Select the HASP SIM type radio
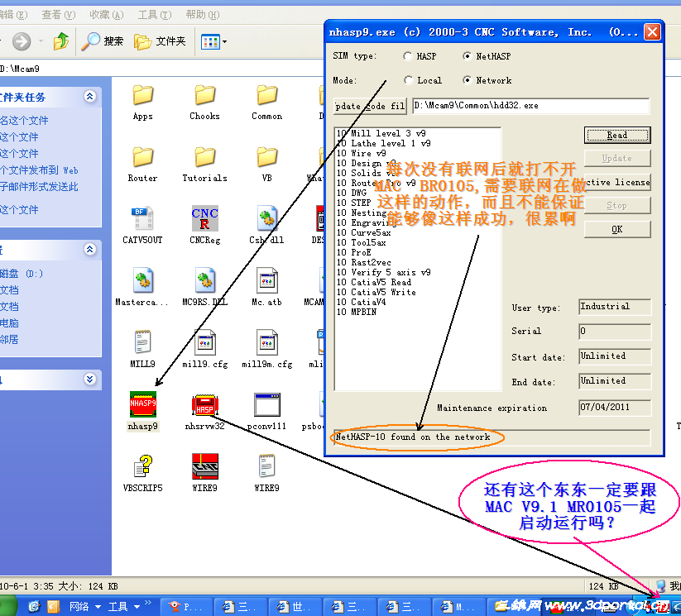This screenshot has width=681, height=616. (407, 56)
